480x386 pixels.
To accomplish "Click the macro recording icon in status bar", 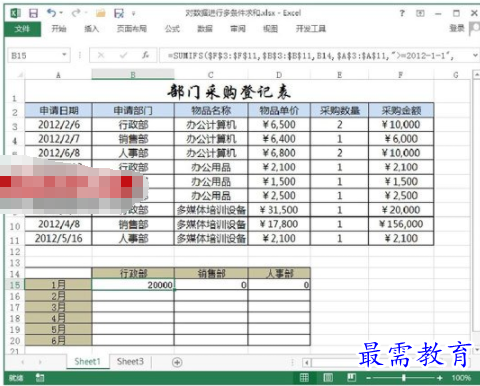I will pyautogui.click(x=40, y=378).
